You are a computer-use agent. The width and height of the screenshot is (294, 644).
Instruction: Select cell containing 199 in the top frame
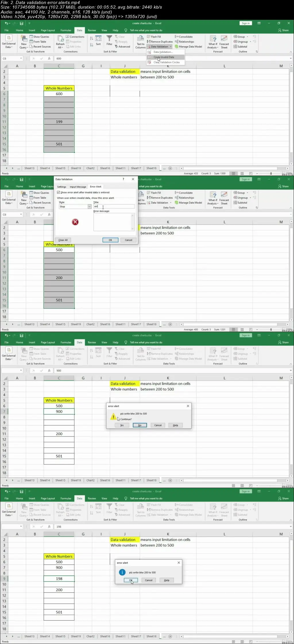pyautogui.click(x=59, y=122)
